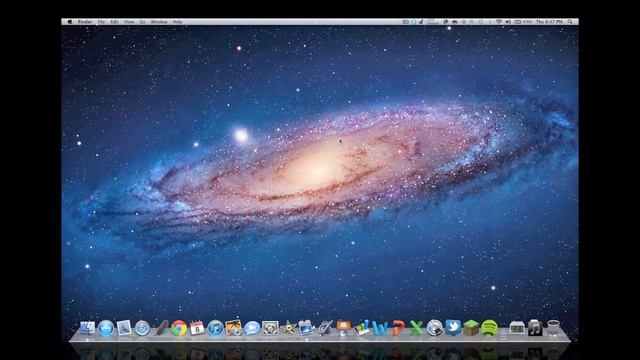Open the feather quill app in Dock
The image size is (640, 360).
162,328
